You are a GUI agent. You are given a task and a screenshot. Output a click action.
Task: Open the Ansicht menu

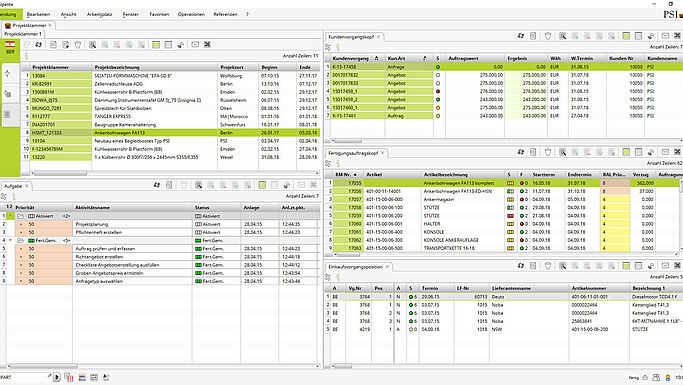68,14
